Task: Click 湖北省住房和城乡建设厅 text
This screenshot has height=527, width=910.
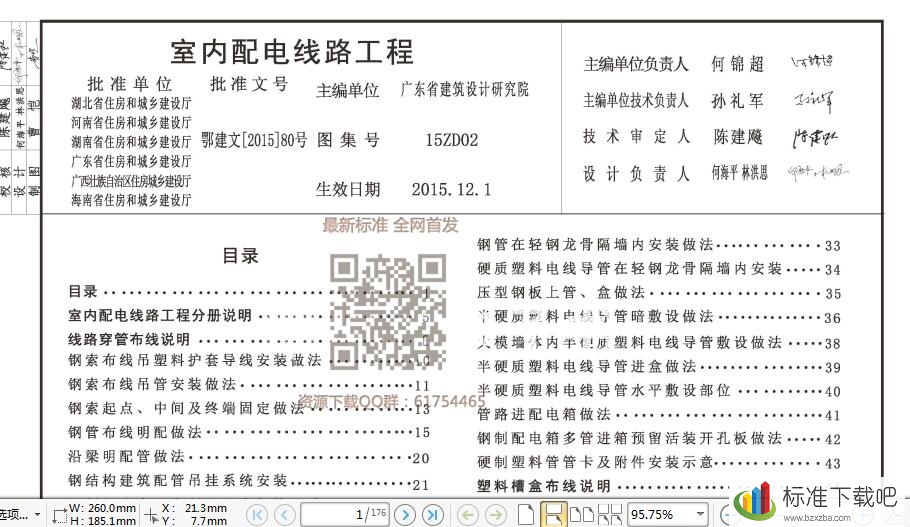Action: coord(131,103)
